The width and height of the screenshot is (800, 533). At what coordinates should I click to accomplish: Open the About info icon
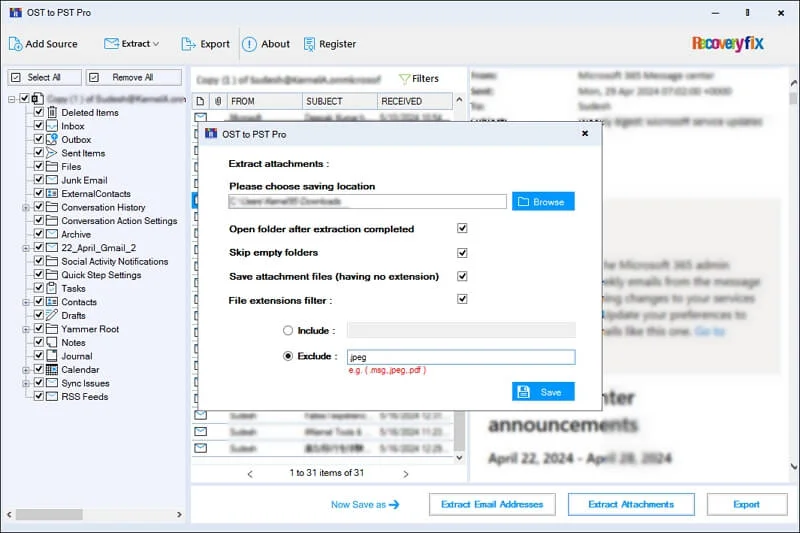[x=249, y=44]
